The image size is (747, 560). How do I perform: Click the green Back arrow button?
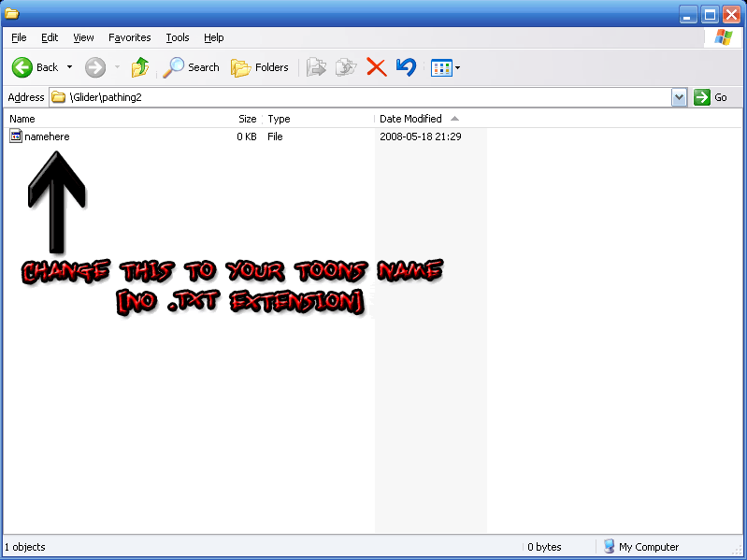click(x=22, y=67)
